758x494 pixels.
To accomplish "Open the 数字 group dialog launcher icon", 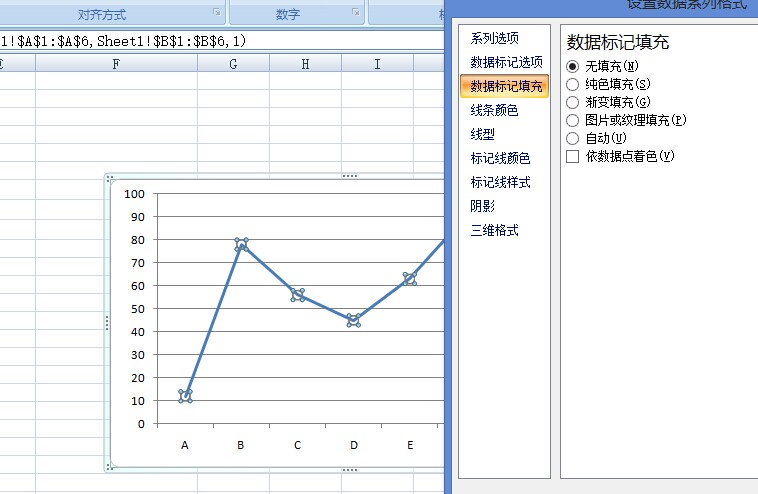I will 356,12.
